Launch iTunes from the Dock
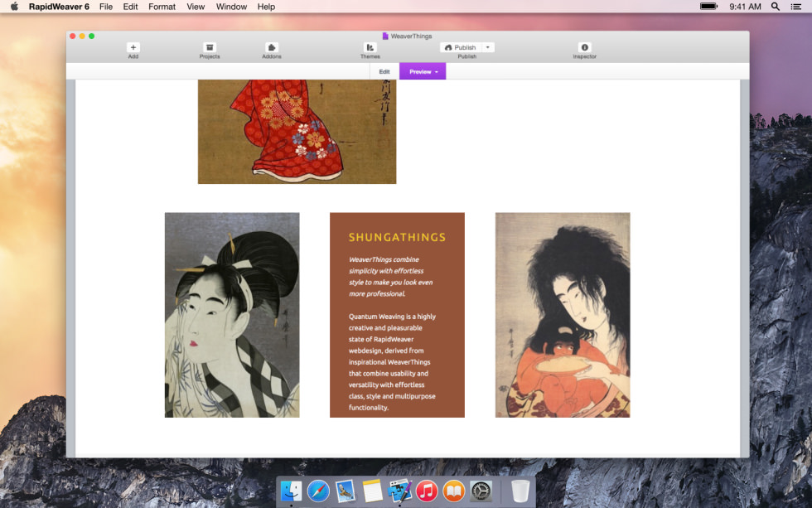 [427, 491]
